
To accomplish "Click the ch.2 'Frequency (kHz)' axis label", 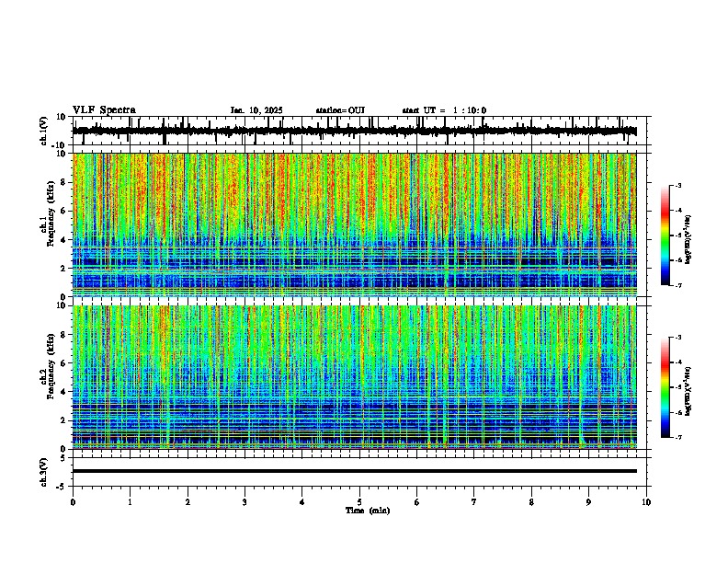I will pyautogui.click(x=51, y=366).
